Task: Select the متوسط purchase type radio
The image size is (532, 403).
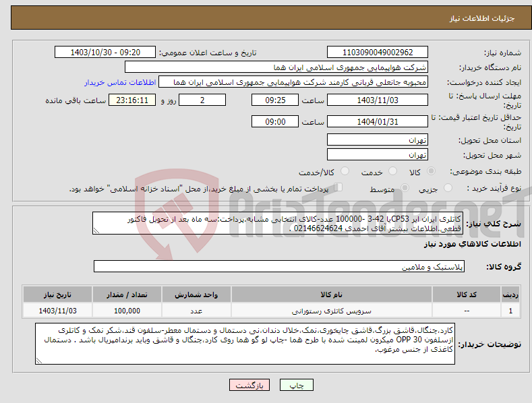Action: click(x=405, y=187)
